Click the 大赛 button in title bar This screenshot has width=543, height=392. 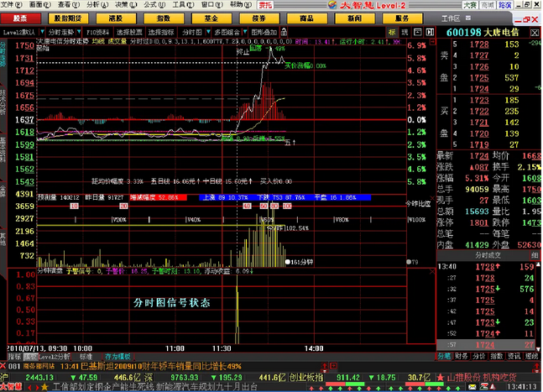coord(470,5)
